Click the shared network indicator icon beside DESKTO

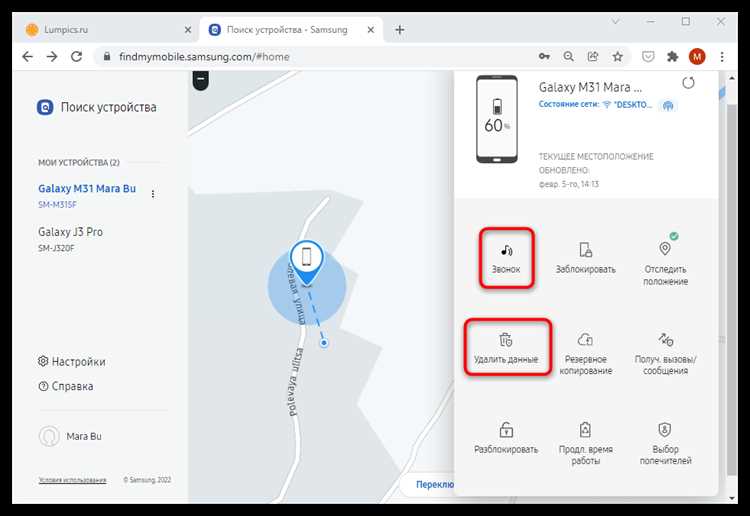click(x=668, y=105)
